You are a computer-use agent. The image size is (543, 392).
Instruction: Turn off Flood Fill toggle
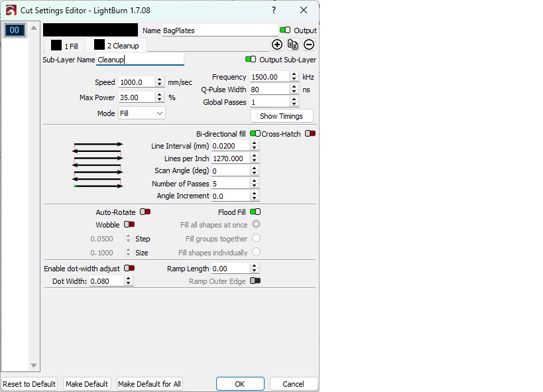[255, 212]
